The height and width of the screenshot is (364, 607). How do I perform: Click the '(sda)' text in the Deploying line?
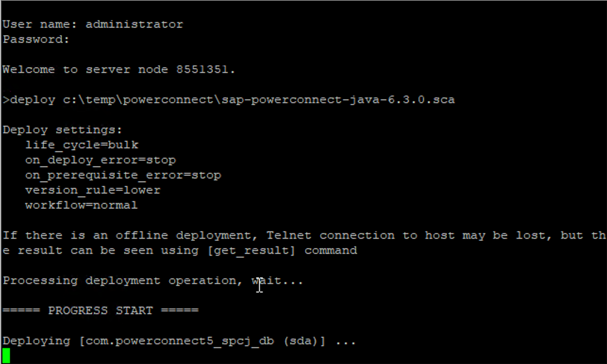[303, 341]
